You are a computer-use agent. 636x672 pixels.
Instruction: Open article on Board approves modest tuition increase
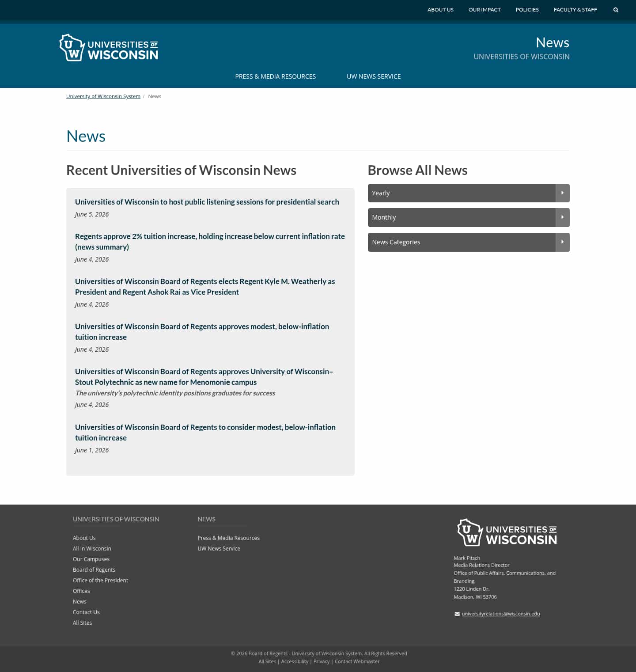tap(202, 332)
